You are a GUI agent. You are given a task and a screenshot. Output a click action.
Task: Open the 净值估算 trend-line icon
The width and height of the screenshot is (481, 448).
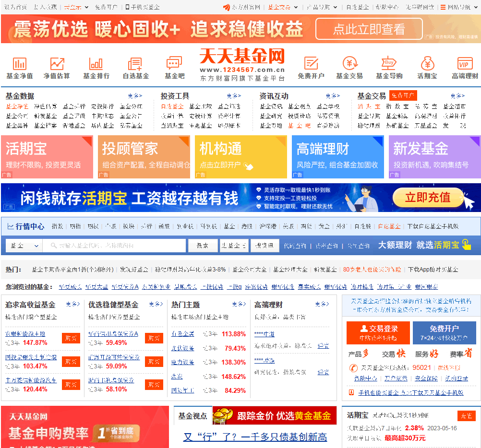click(57, 64)
